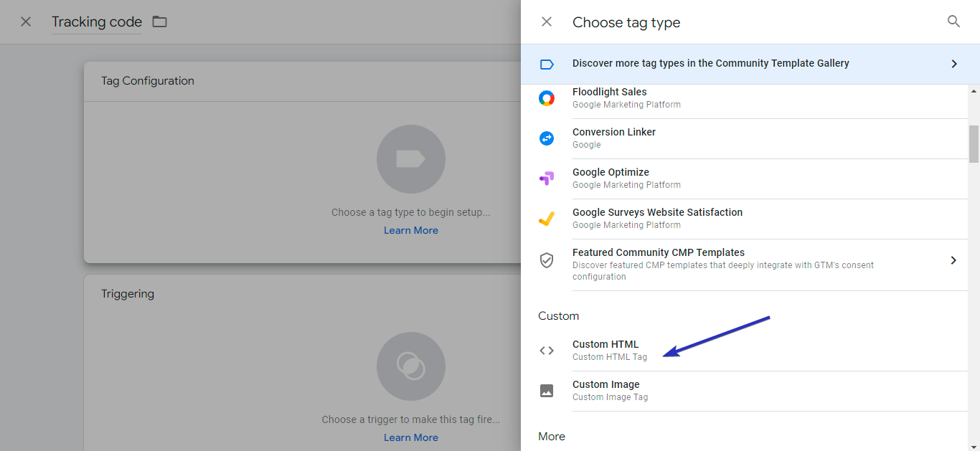
Task: Click the scrollbar thumb in tag type list
Action: coord(974,144)
